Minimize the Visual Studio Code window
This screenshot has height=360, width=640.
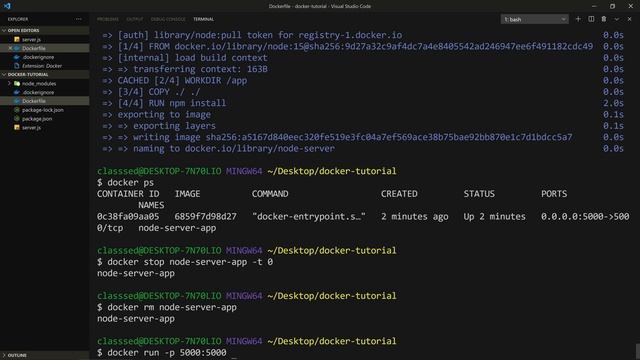pos(594,6)
